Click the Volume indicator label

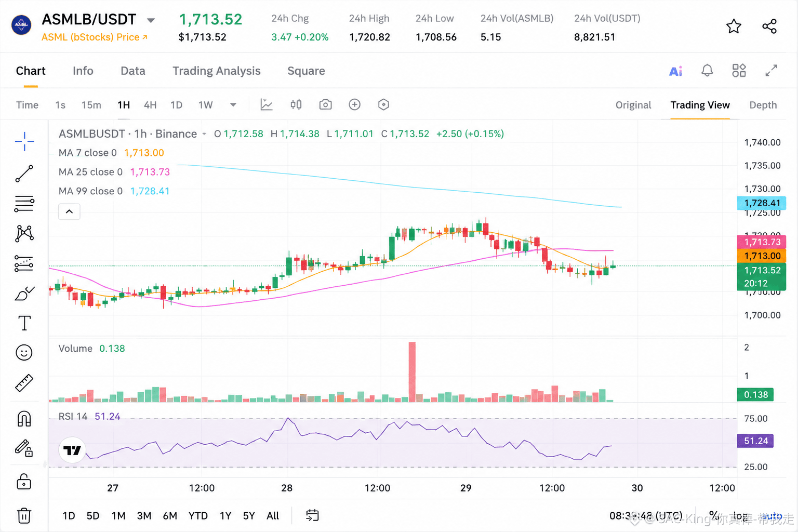[75, 349]
